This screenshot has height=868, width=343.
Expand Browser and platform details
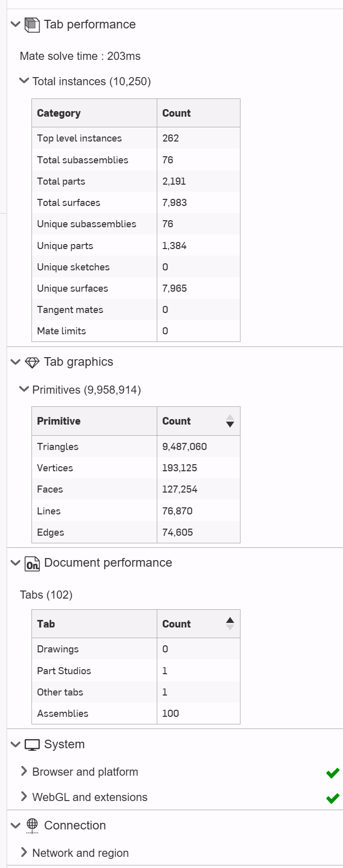pos(24,771)
